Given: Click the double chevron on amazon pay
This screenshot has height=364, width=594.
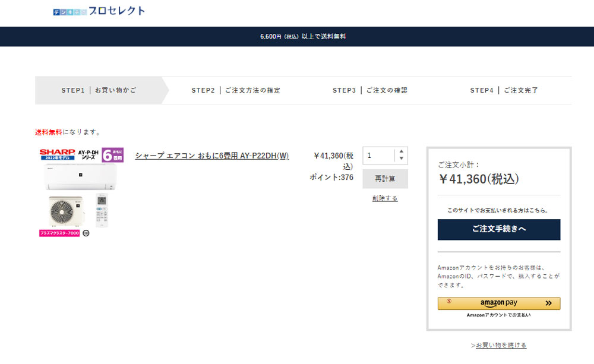Looking at the screenshot, I should coord(548,303).
